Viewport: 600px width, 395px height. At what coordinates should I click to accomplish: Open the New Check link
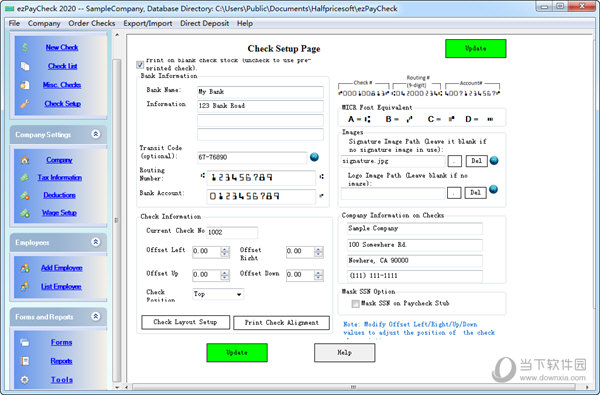[x=62, y=47]
